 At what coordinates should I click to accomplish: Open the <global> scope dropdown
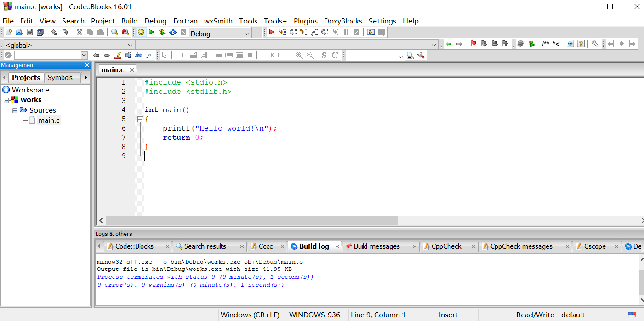pos(130,45)
